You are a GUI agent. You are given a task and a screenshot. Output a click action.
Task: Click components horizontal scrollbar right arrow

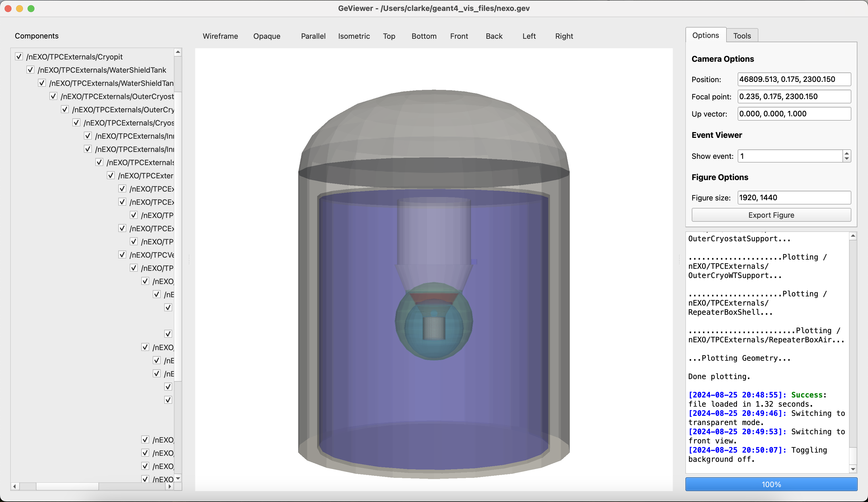point(169,486)
